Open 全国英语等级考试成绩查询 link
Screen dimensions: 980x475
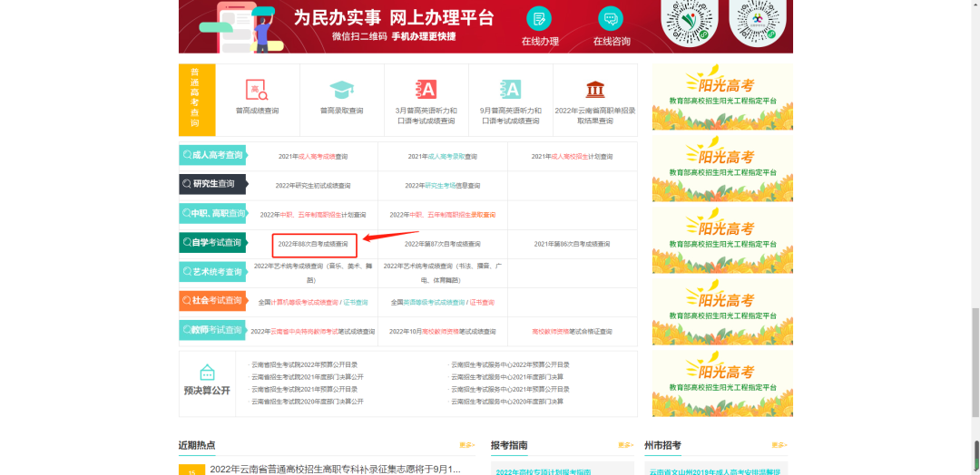[x=428, y=302]
